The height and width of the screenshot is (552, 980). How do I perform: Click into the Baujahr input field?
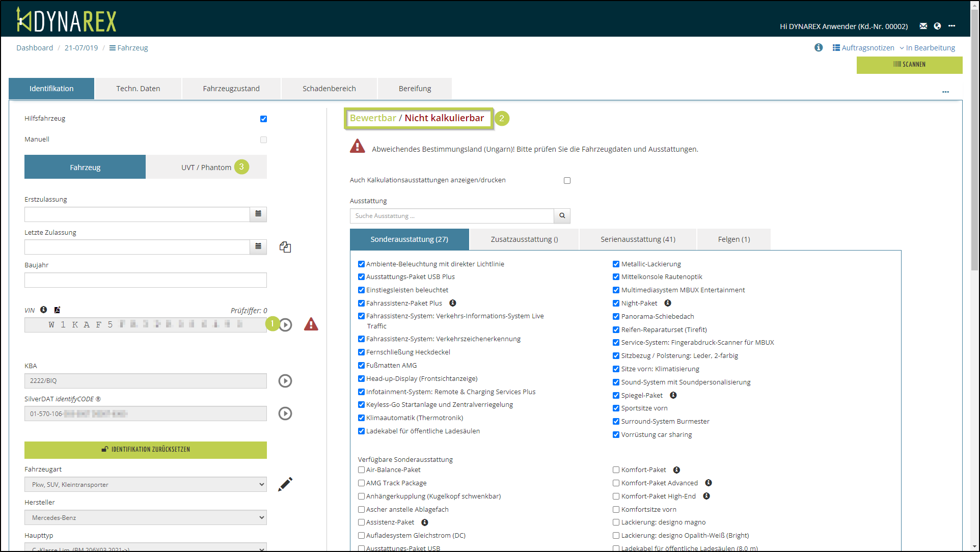coord(146,280)
